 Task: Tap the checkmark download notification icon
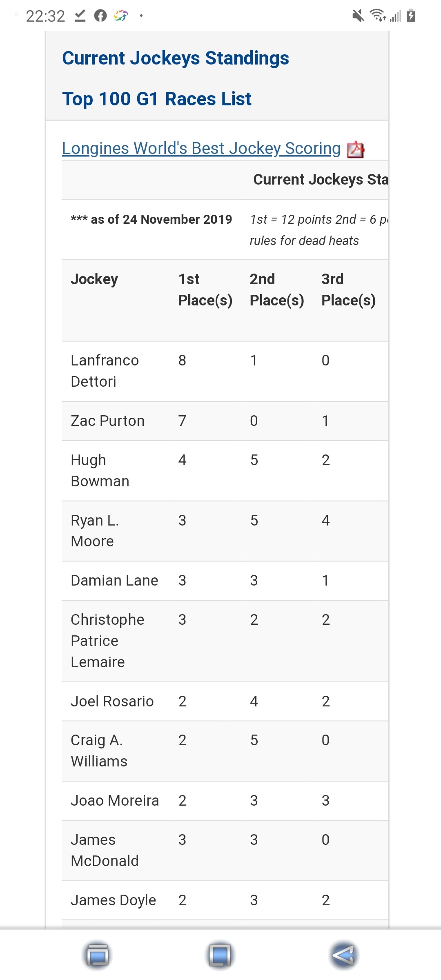click(x=80, y=16)
